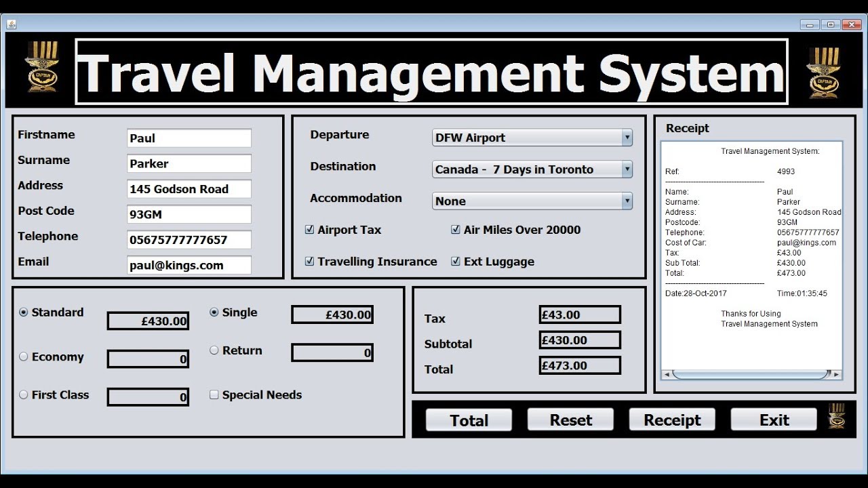
Task: Click the Telephone number field
Action: click(x=189, y=240)
